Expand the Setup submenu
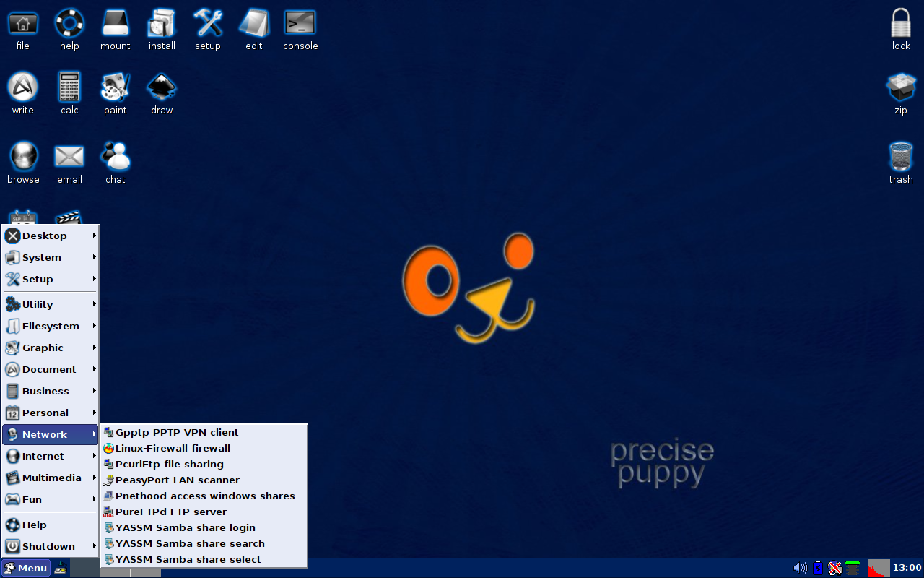The width and height of the screenshot is (924, 578). tap(51, 279)
